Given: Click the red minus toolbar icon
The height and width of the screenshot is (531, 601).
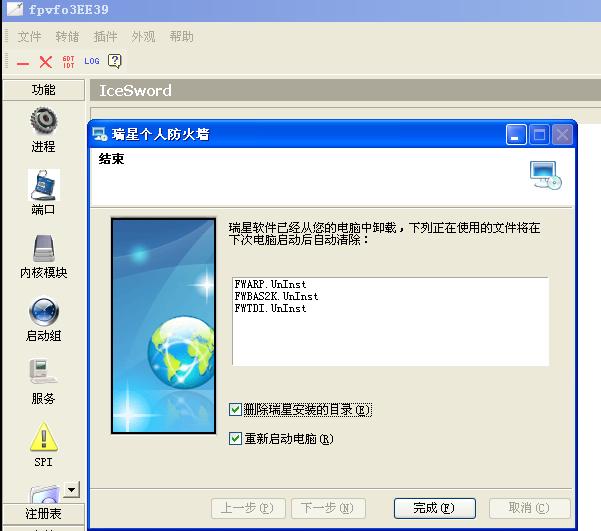Looking at the screenshot, I should coord(23,63).
